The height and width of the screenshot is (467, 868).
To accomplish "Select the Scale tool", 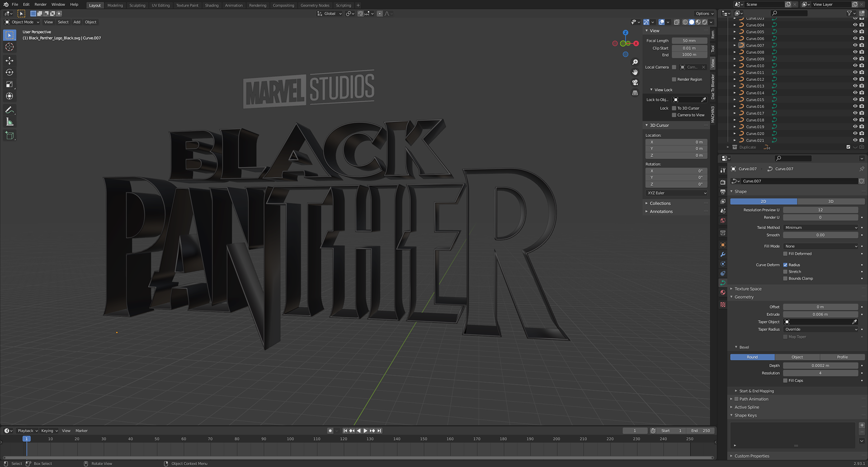I will click(x=9, y=84).
